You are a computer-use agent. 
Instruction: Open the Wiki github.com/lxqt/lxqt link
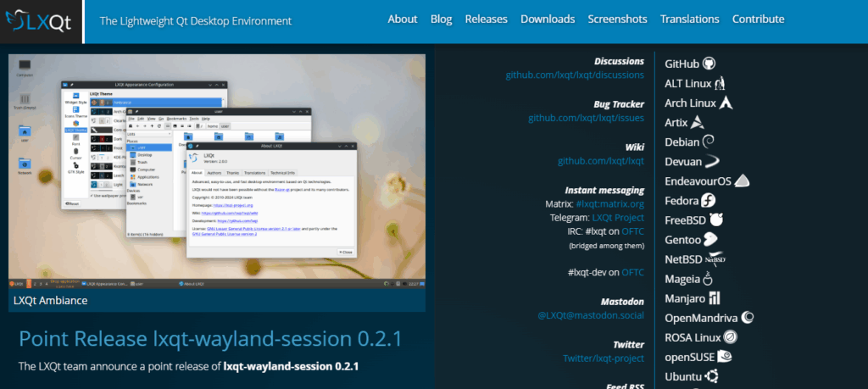[x=601, y=161]
